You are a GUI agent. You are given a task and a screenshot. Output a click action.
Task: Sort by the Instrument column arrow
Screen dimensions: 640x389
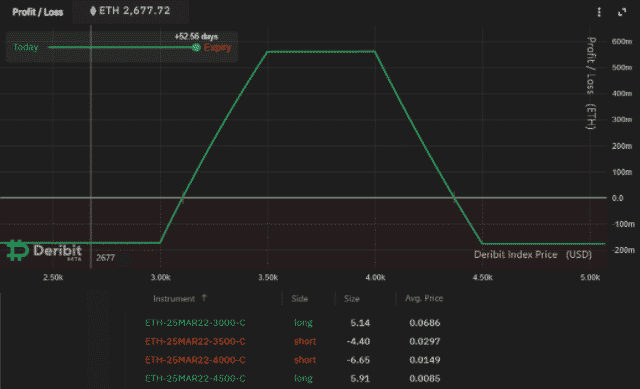[x=204, y=298]
